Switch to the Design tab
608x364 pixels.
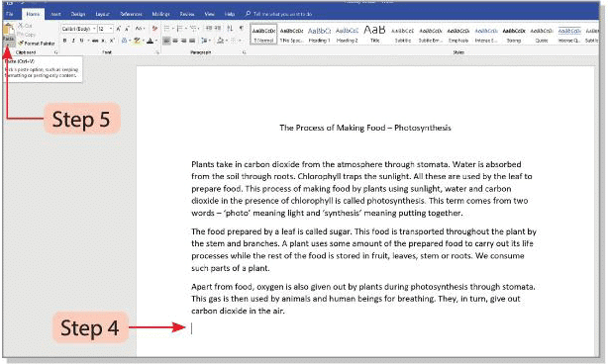tap(78, 14)
